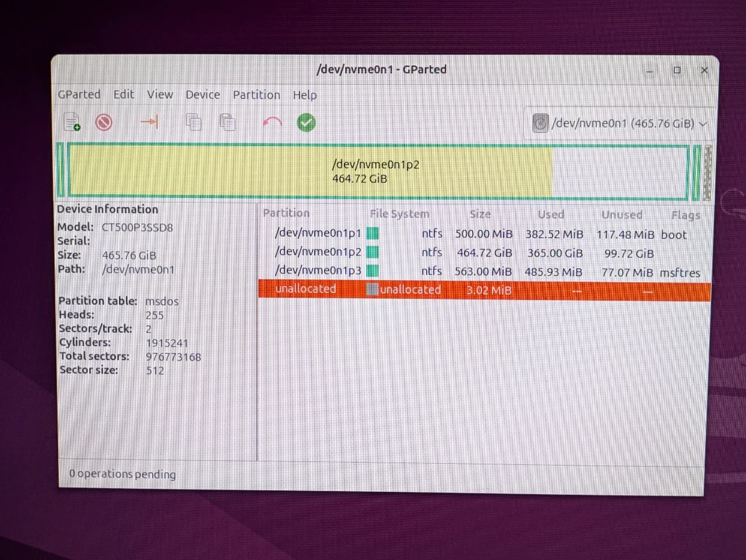This screenshot has width=746, height=560.
Task: Click the New partition toolbar icon
Action: click(x=72, y=122)
